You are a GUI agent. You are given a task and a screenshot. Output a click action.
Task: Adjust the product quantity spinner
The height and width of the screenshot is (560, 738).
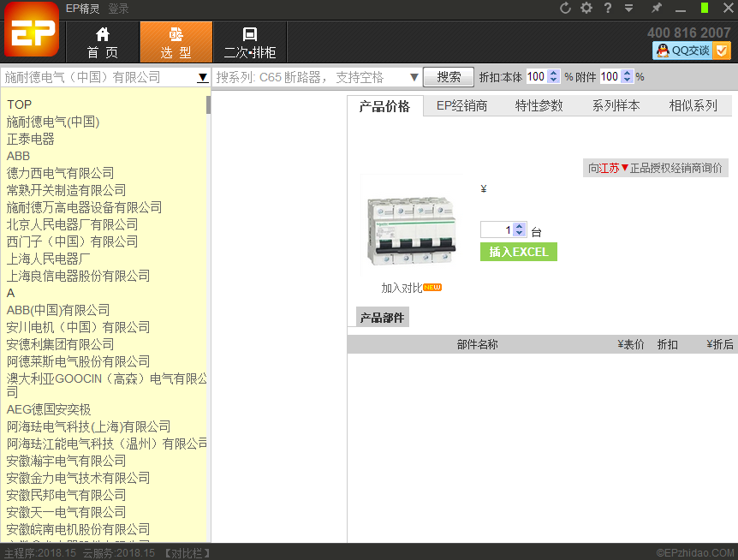pyautogui.click(x=519, y=229)
